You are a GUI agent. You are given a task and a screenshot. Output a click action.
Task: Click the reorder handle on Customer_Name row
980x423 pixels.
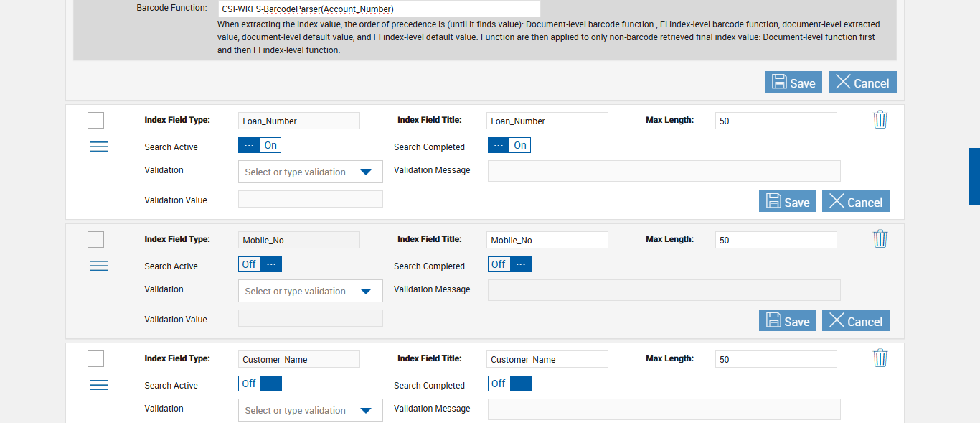[99, 385]
